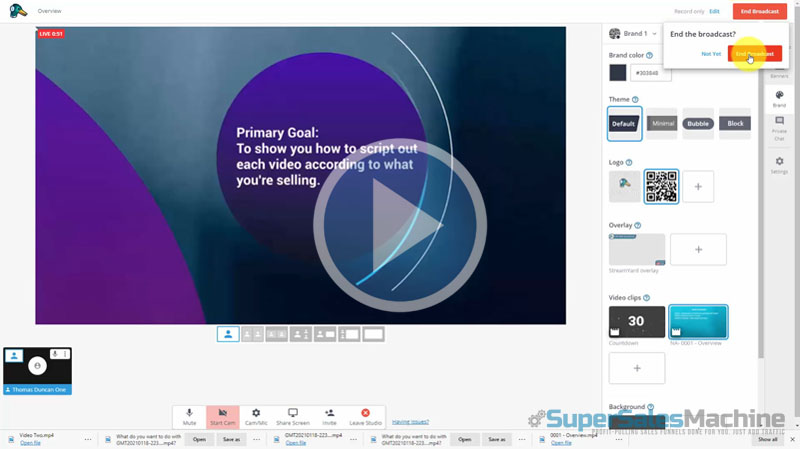The width and height of the screenshot is (800, 449).
Task: Mute the microphone in studio toolbar
Action: click(x=189, y=416)
